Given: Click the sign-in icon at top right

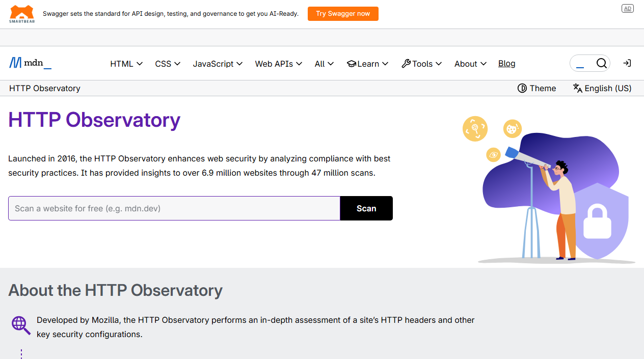Looking at the screenshot, I should click(627, 63).
